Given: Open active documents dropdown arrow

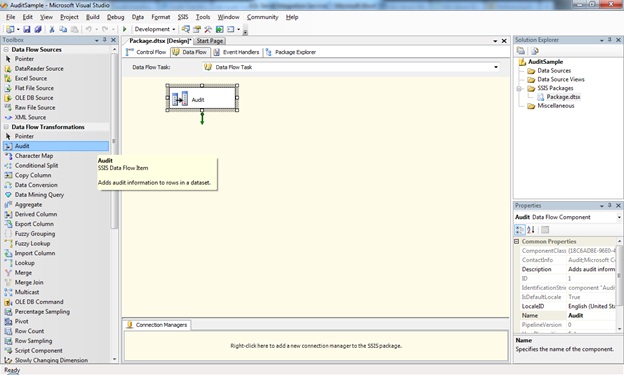Looking at the screenshot, I should click(495, 41).
